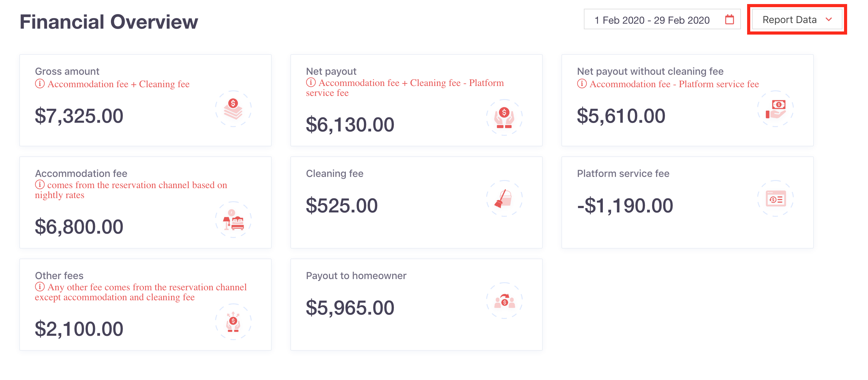Click the info icon under Gross amount
868x380 pixels.
[x=40, y=83]
